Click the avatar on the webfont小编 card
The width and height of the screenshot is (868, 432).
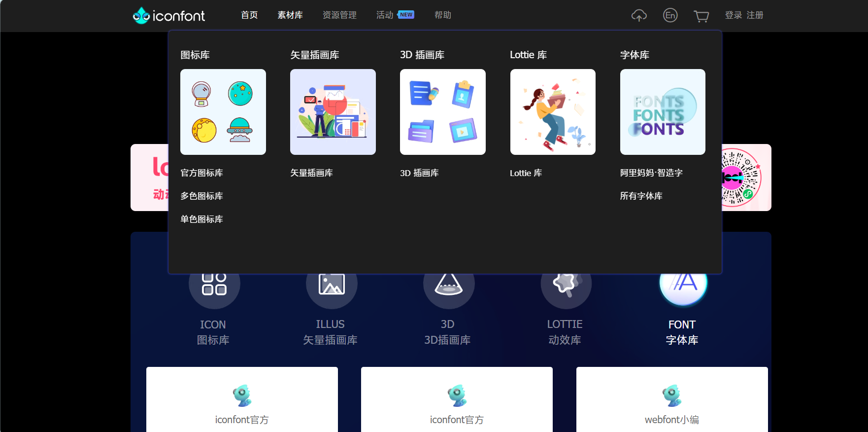click(x=672, y=396)
